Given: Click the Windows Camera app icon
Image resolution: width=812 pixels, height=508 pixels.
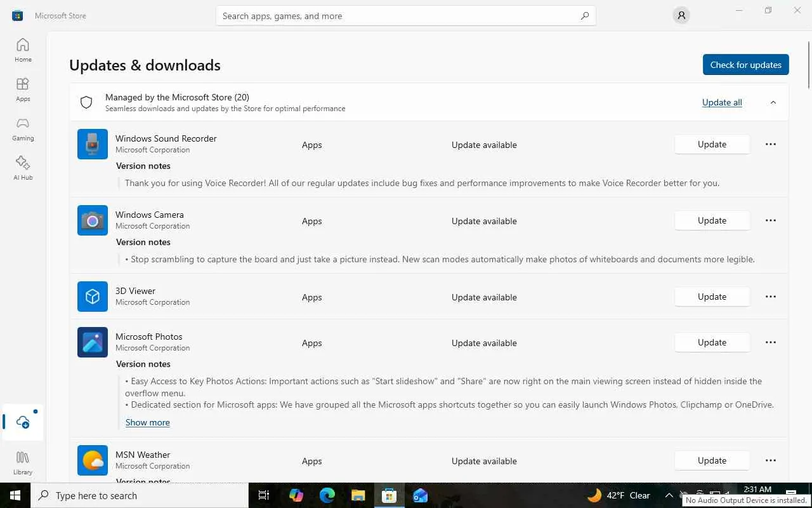Looking at the screenshot, I should pyautogui.click(x=93, y=220).
